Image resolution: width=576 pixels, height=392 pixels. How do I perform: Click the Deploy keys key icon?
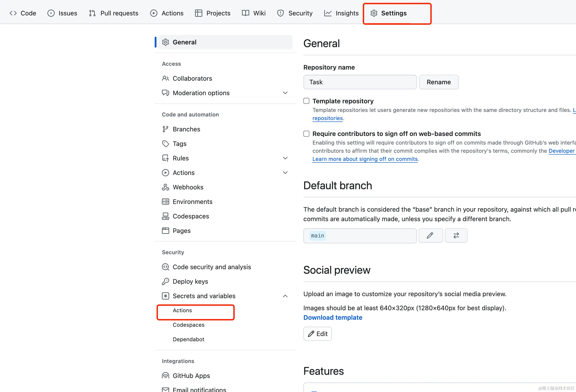tap(165, 282)
